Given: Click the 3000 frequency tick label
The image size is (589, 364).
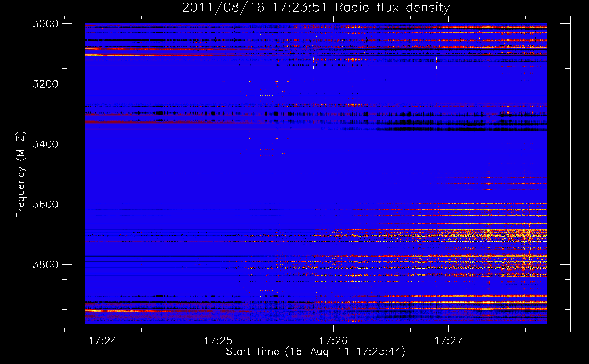Looking at the screenshot, I should click(x=46, y=24).
